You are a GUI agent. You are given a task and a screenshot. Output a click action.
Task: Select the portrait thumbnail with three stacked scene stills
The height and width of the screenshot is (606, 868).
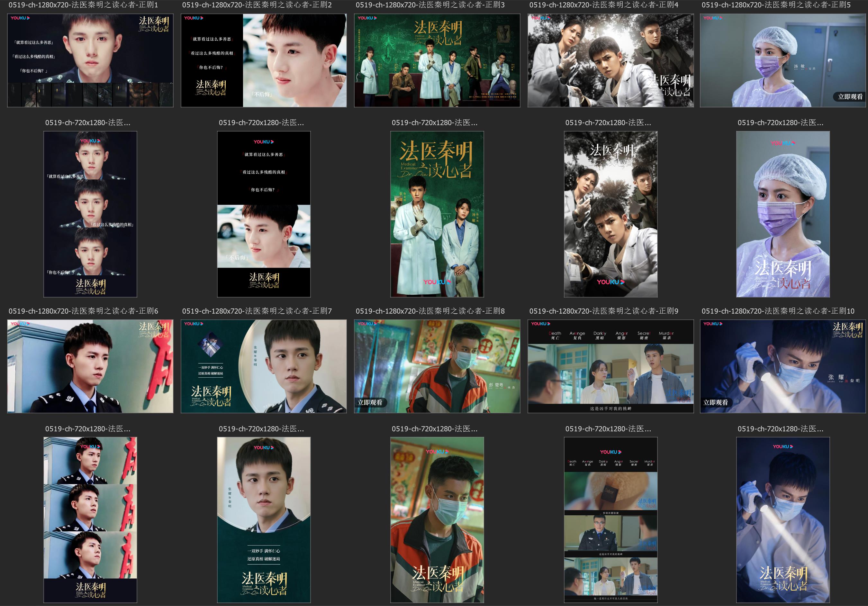coord(610,520)
